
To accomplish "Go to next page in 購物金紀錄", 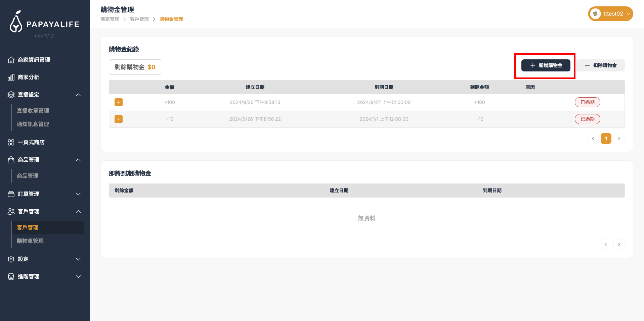I will (619, 139).
